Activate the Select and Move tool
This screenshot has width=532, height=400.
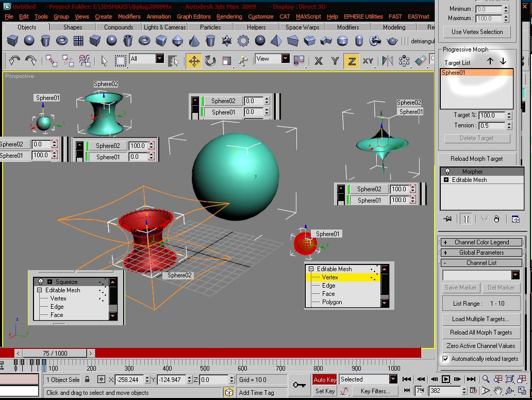[194, 61]
